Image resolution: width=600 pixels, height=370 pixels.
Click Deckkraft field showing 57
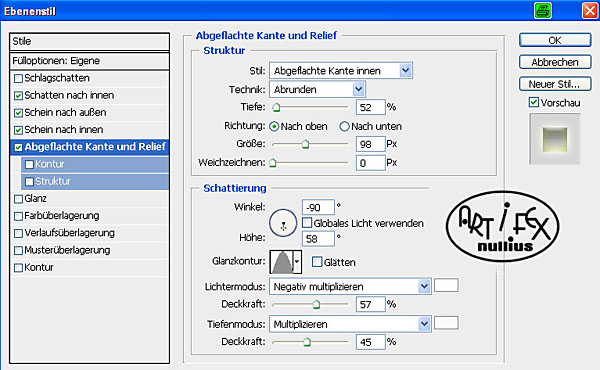tap(370, 305)
